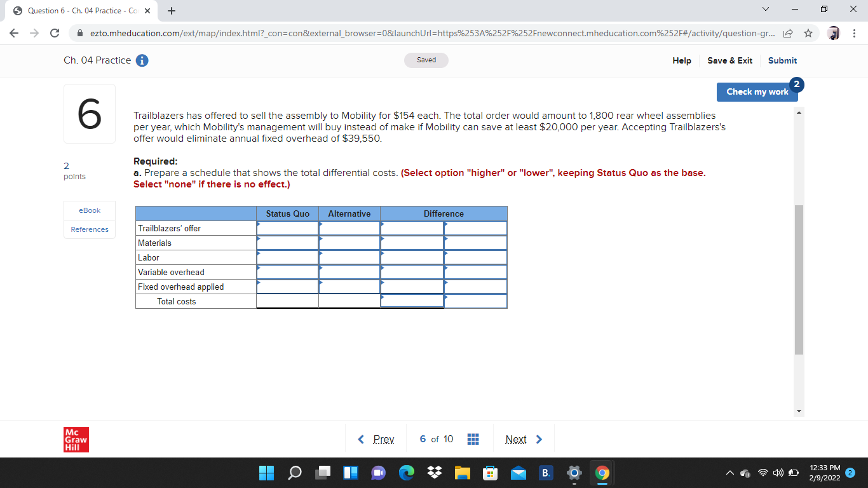This screenshot has width=868, height=488.
Task: Open the Status Quo dropdown for Materials
Action: point(287,242)
